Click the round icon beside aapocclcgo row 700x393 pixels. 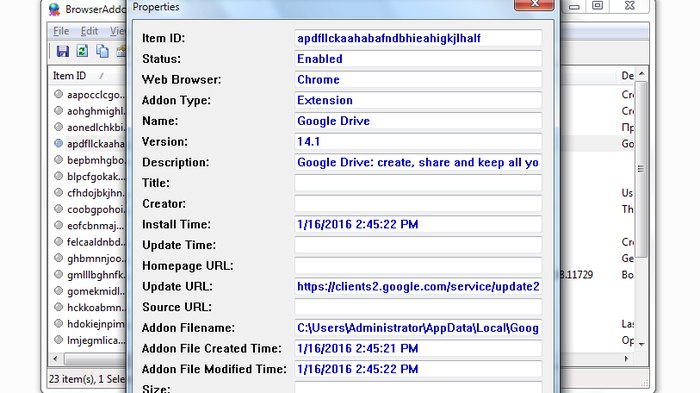58,94
